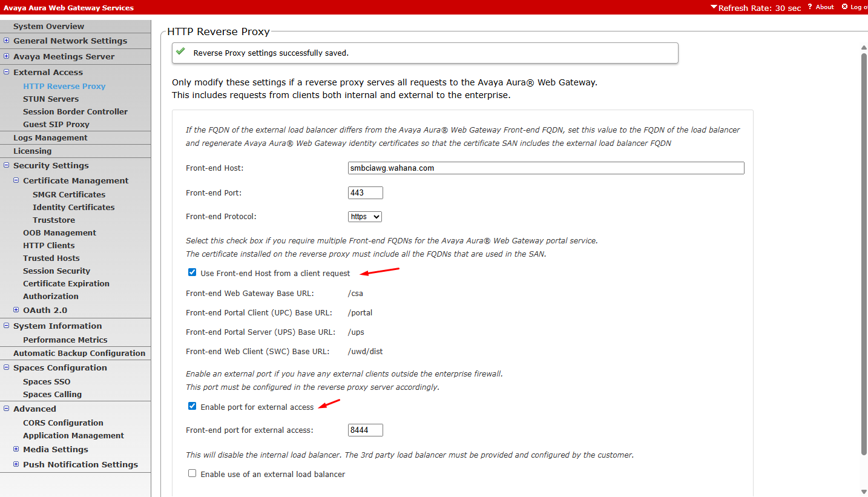Go to the System Overview page
This screenshot has height=497, width=868.
click(48, 26)
